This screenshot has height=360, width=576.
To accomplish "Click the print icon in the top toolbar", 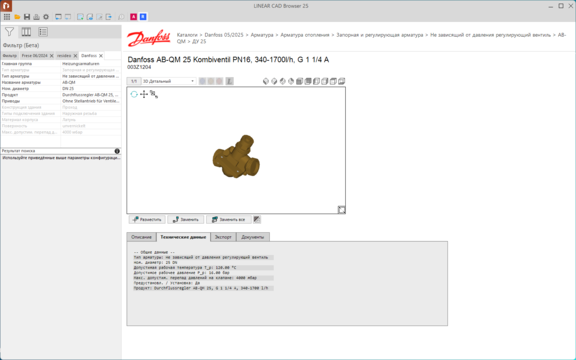I will [x=36, y=17].
